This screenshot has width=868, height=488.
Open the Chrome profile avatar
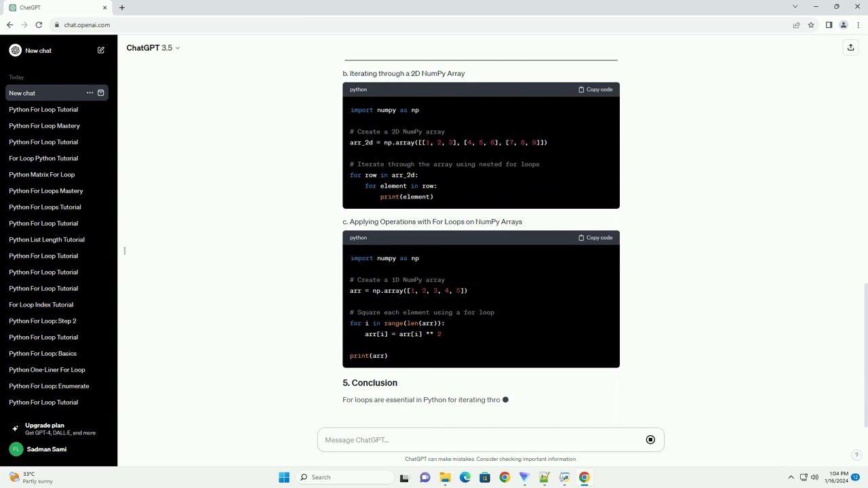(x=844, y=25)
